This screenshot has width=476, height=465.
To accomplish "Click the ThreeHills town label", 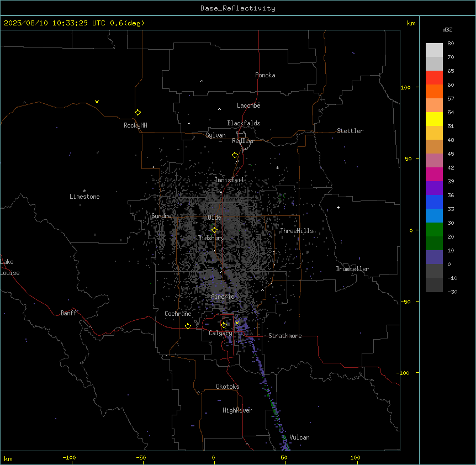I will [x=297, y=231].
